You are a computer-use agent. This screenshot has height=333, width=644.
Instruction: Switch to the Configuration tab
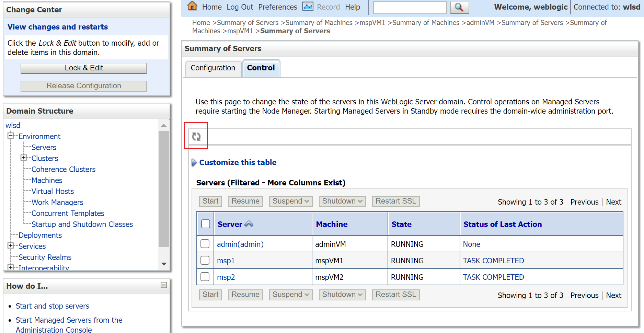(x=213, y=68)
